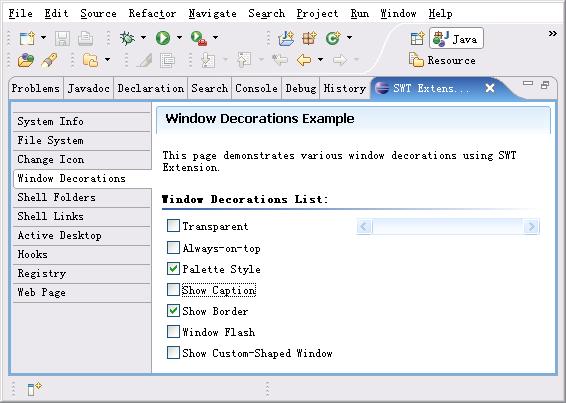Screen dimensions: 566x403
Task: Enable the Transparent checkbox
Action: click(173, 226)
